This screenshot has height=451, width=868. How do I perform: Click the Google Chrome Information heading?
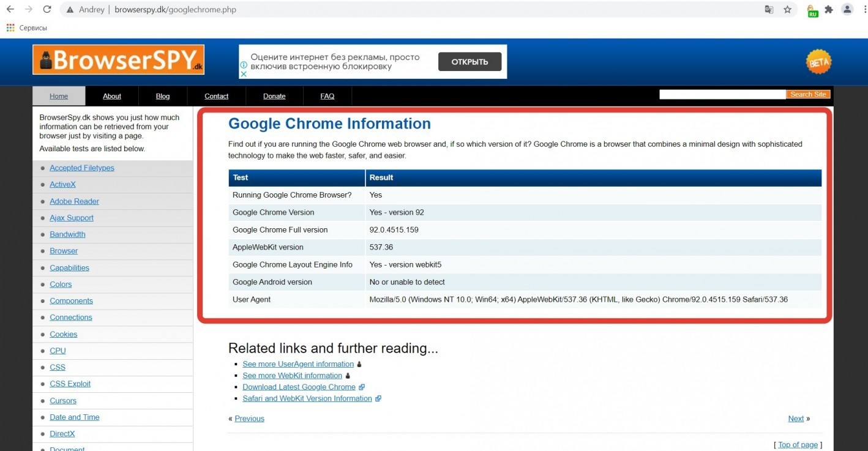(x=329, y=124)
